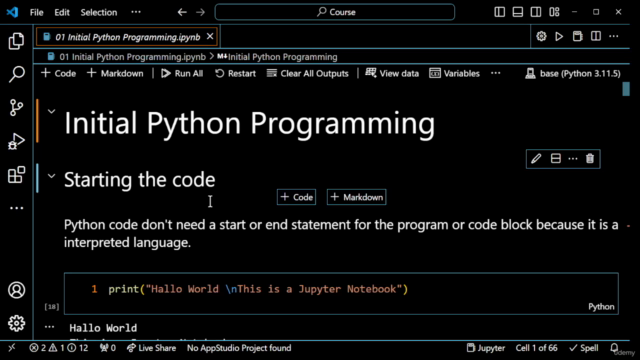
Task: Collapse the Starting the code section
Action: [51, 176]
